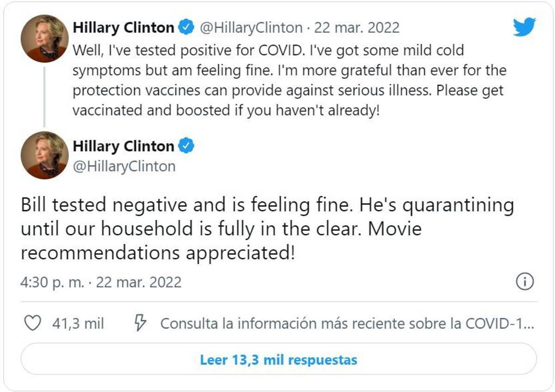The image size is (555, 392).
Task: Click the verified badge in the second tweet header
Action: [x=184, y=146]
